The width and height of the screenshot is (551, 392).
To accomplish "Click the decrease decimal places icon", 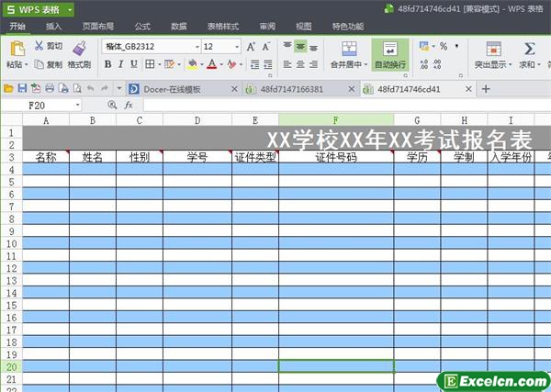I will coord(437,64).
